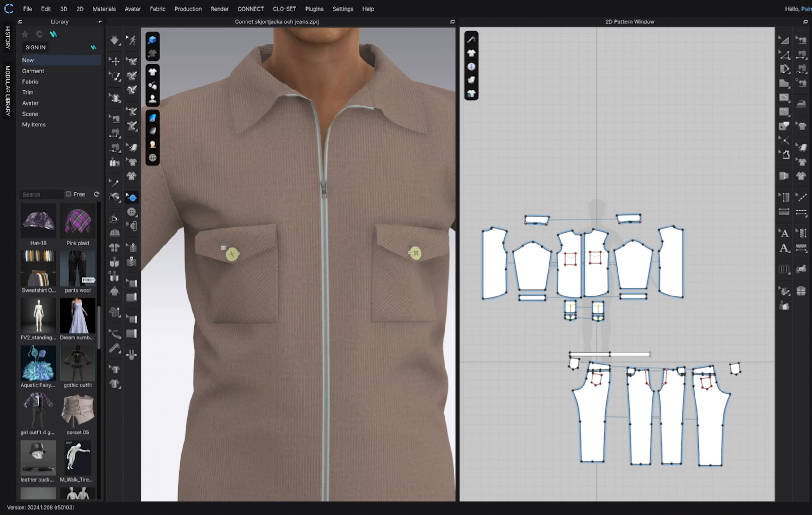Collapse the Library panel with the arrow
This screenshot has width=812, height=515.
coord(100,21)
